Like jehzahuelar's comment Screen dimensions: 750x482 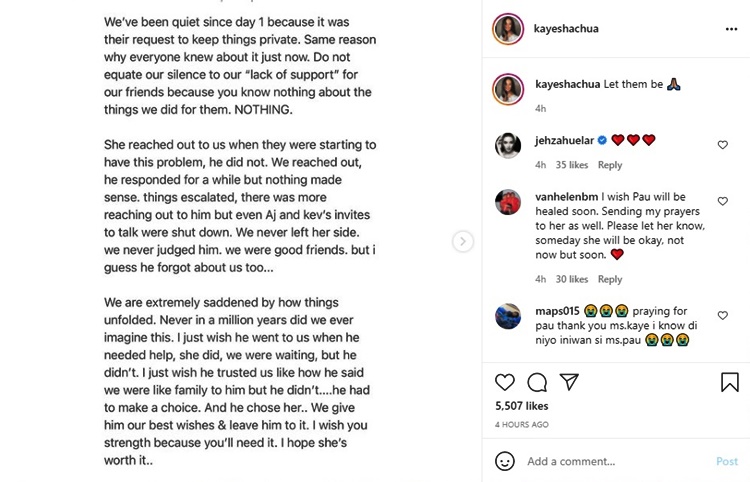tap(722, 145)
